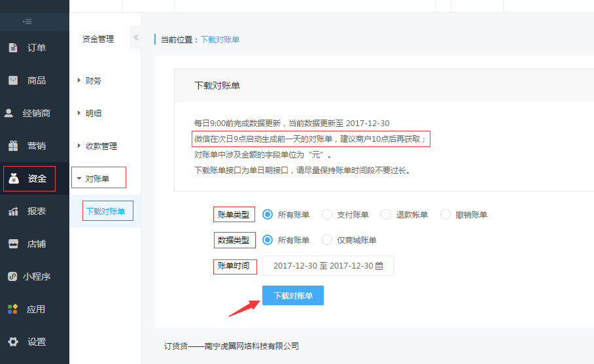Image resolution: width=594 pixels, height=364 pixels.
Task: Click the 营销 gift icon
Action: 13,146
